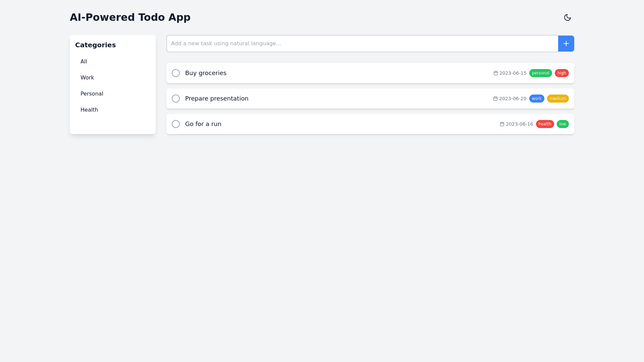Click the yellow medium priority badge
Image resolution: width=644 pixels, height=362 pixels.
557,99
